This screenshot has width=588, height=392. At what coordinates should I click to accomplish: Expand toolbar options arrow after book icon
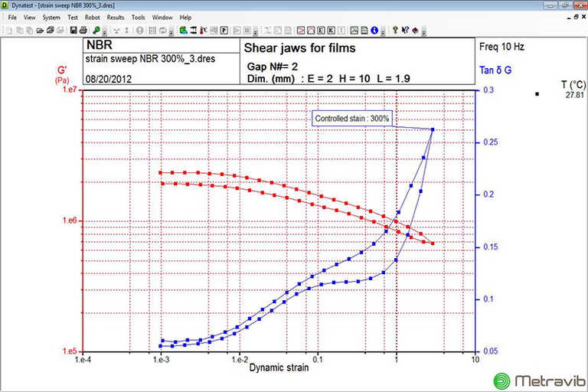click(424, 32)
